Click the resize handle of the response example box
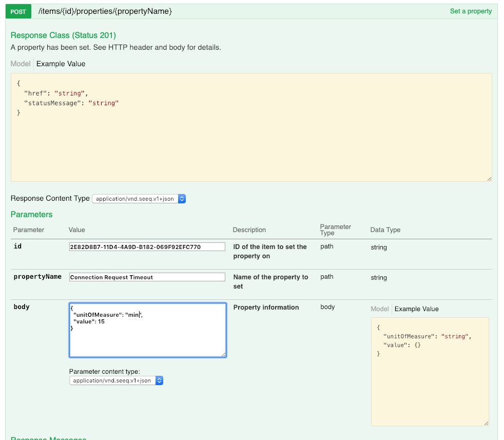This screenshot has height=440, width=504. (489, 178)
